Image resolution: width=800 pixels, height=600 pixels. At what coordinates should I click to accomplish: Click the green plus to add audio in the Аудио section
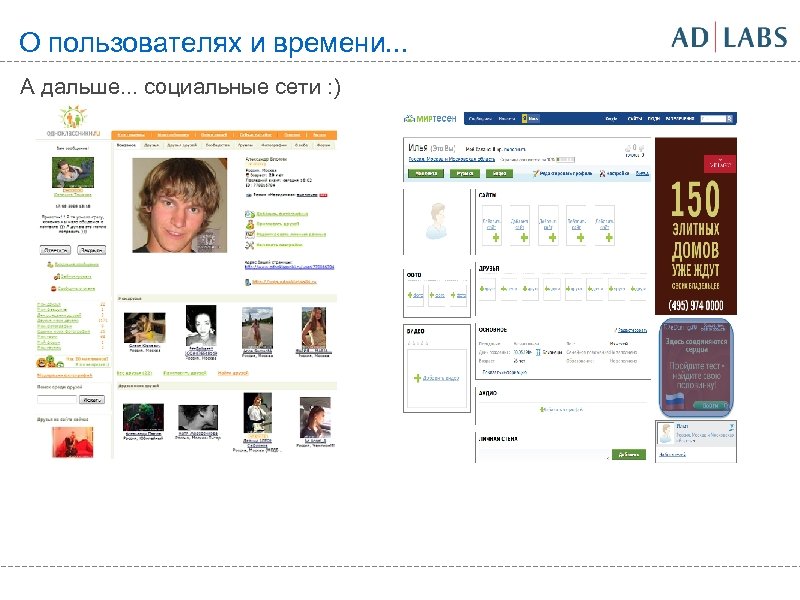point(542,409)
